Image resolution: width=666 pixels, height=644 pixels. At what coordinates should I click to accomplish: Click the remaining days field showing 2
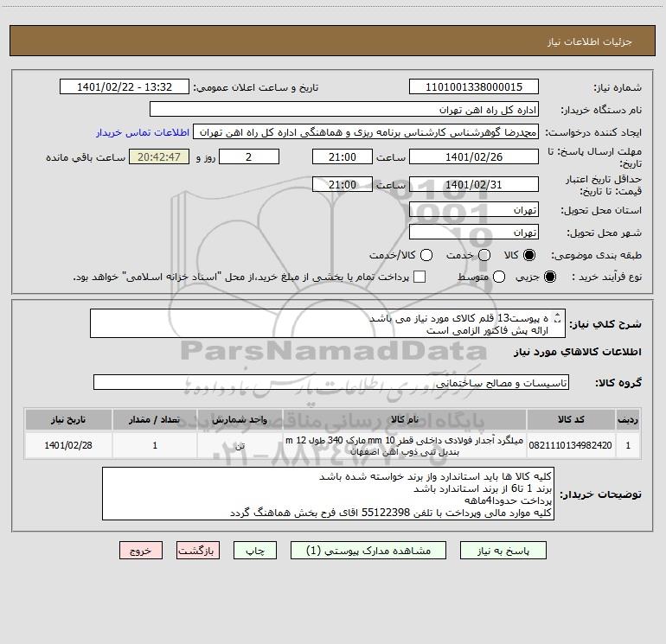249,156
